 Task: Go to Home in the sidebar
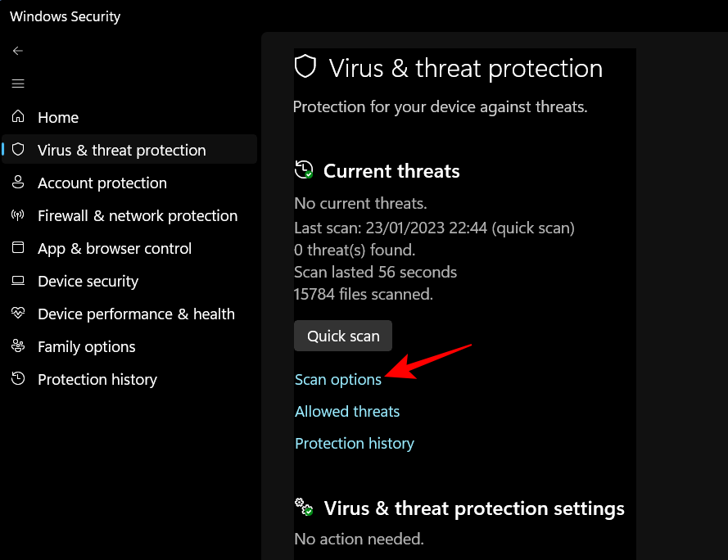58,117
